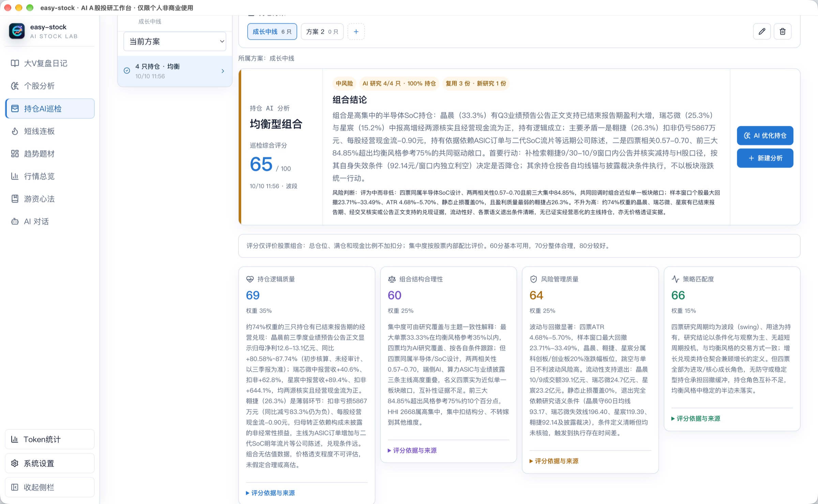Click the 趋势题材 grid icon
Viewport: 818px width, 504px height.
(x=15, y=154)
